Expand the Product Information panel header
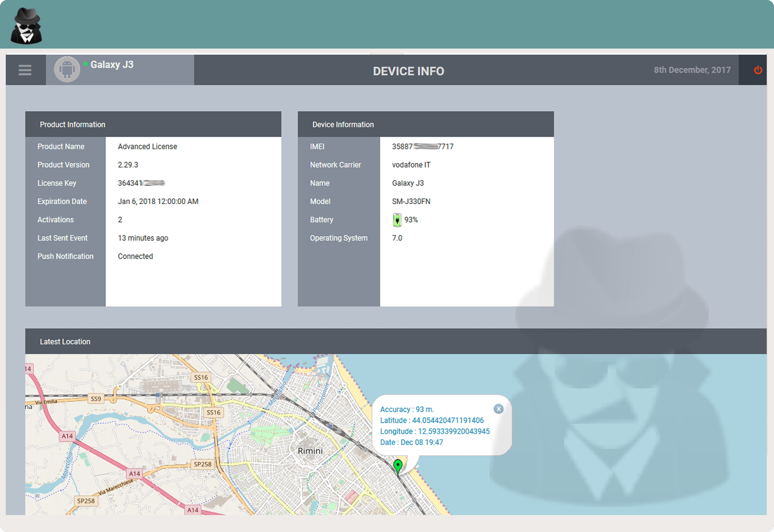 (72, 124)
